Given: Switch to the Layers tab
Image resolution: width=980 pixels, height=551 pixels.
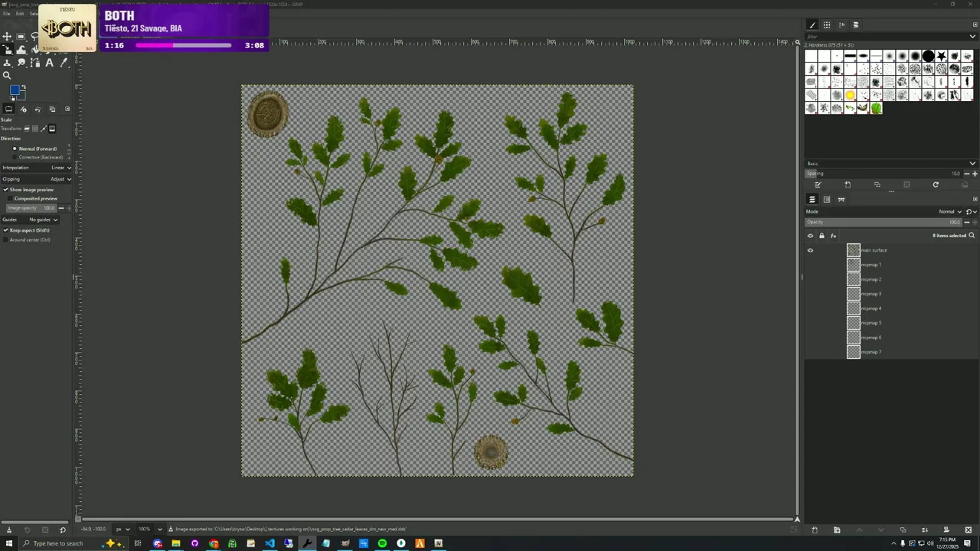Looking at the screenshot, I should pyautogui.click(x=812, y=199).
